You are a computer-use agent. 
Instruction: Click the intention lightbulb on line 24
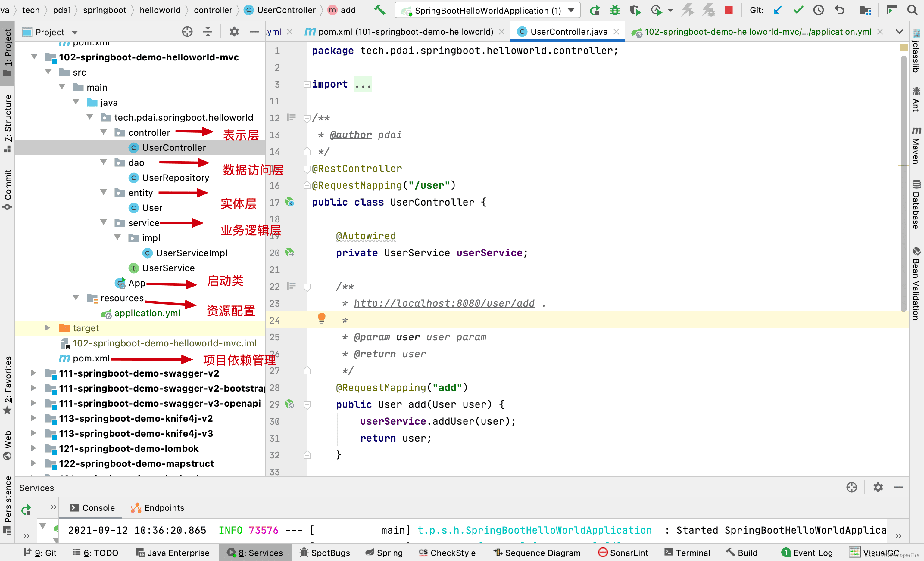click(x=321, y=318)
